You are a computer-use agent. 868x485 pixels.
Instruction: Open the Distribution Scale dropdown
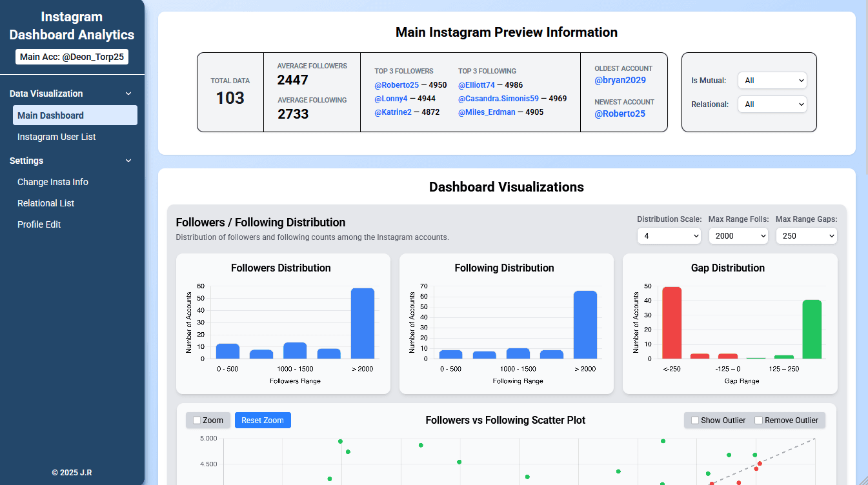[669, 235]
